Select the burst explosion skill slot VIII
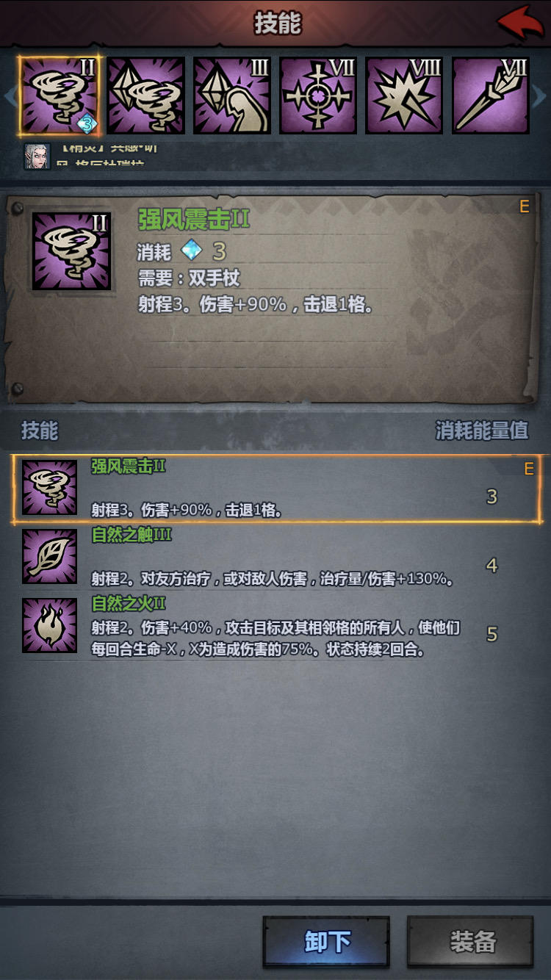This screenshot has width=551, height=980. click(x=404, y=96)
